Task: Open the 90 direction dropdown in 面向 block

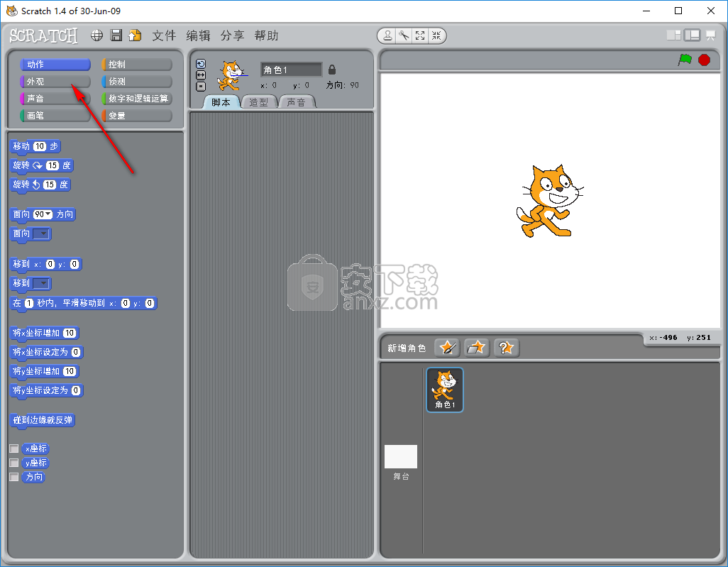Action: tap(48, 214)
